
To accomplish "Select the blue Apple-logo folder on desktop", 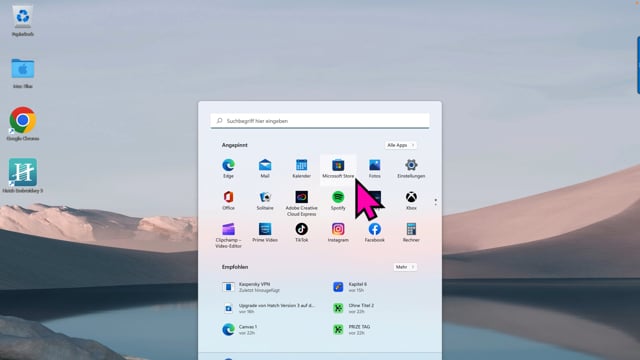I will (22, 73).
